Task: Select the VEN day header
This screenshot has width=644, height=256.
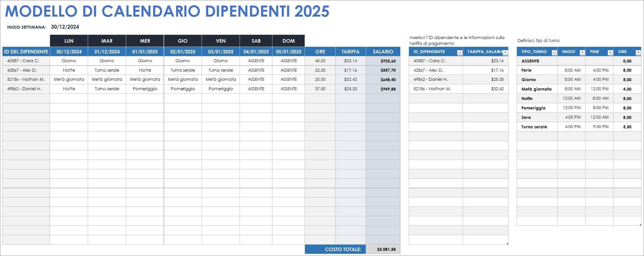Action: pos(221,41)
